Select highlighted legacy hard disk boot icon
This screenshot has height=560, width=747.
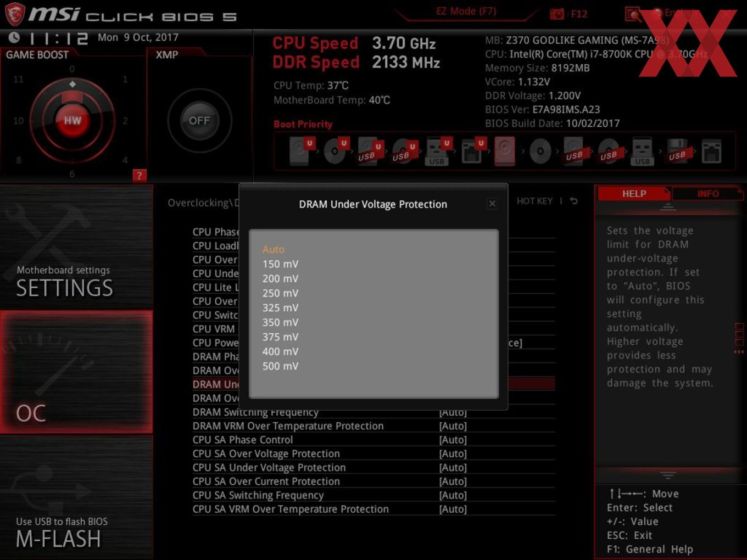[x=505, y=151]
